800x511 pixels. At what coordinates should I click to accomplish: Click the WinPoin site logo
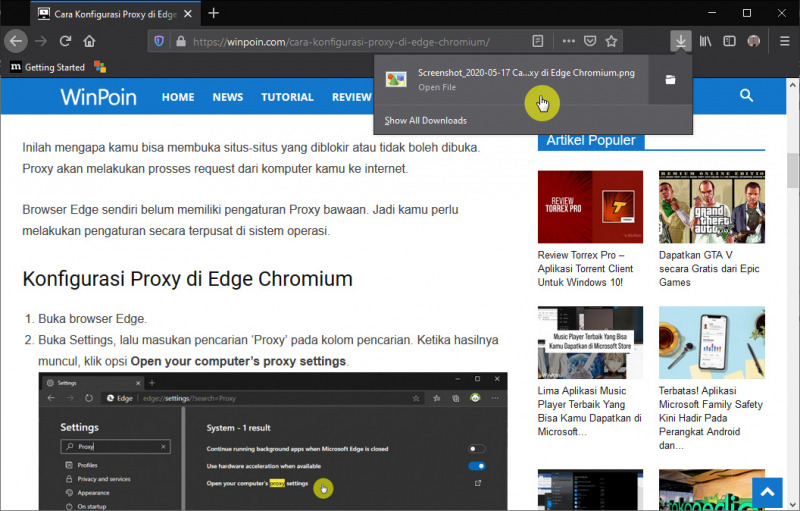click(98, 96)
